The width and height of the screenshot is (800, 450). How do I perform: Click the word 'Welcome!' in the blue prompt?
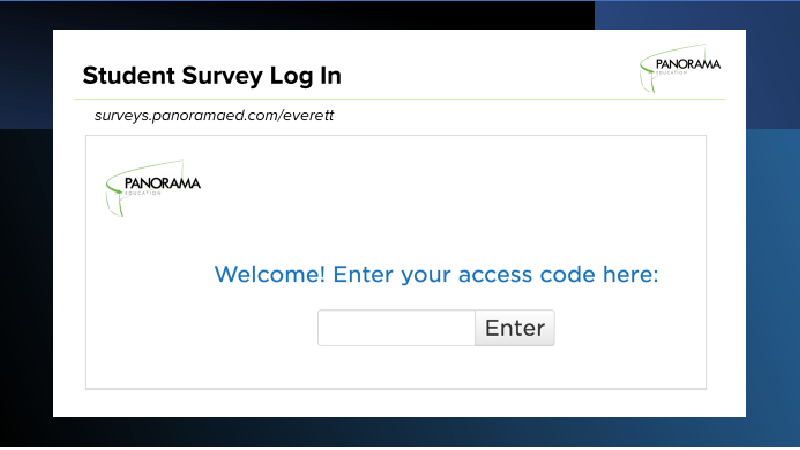(x=269, y=274)
